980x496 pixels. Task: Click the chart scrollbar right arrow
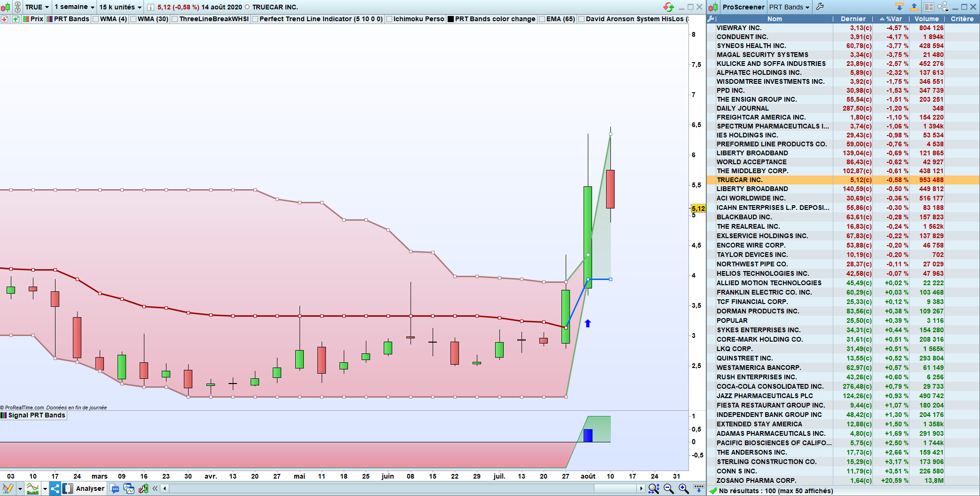[641, 488]
